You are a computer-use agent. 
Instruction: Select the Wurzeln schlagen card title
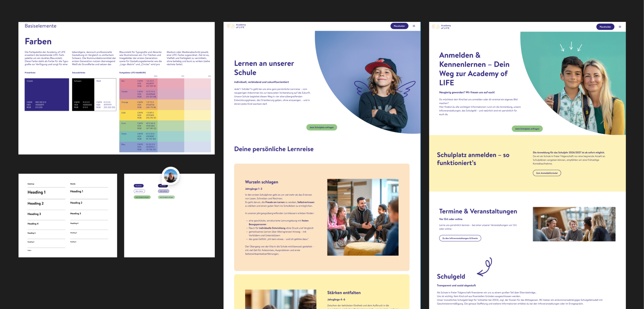tap(262, 182)
